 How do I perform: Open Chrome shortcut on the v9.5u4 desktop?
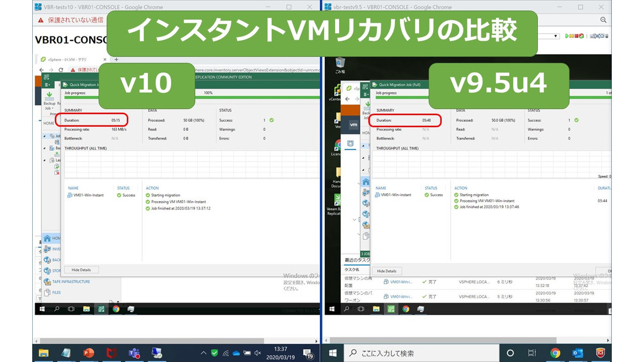coord(337,147)
